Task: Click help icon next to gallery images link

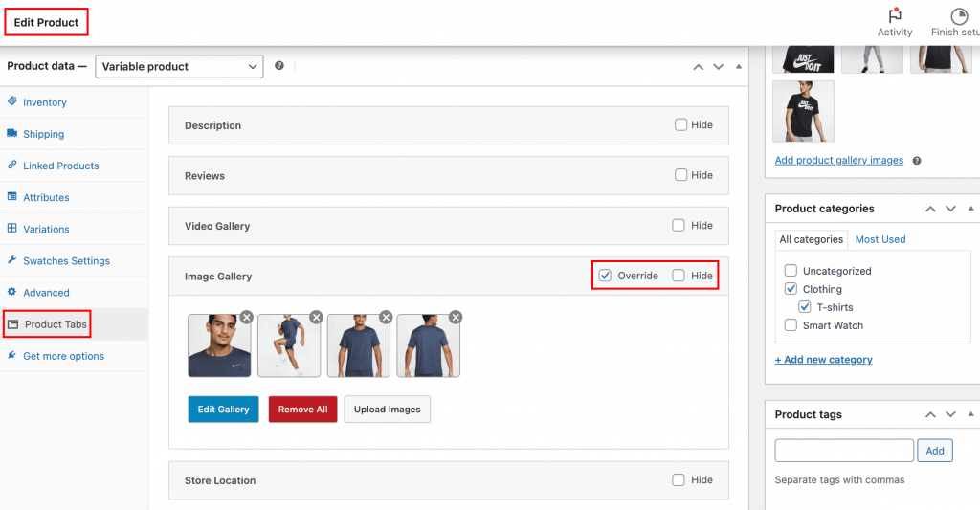Action: pos(917,161)
